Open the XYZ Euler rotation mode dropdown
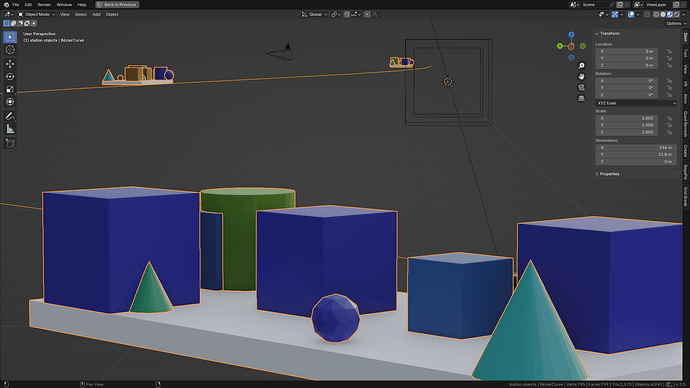The image size is (690, 388). pos(636,103)
